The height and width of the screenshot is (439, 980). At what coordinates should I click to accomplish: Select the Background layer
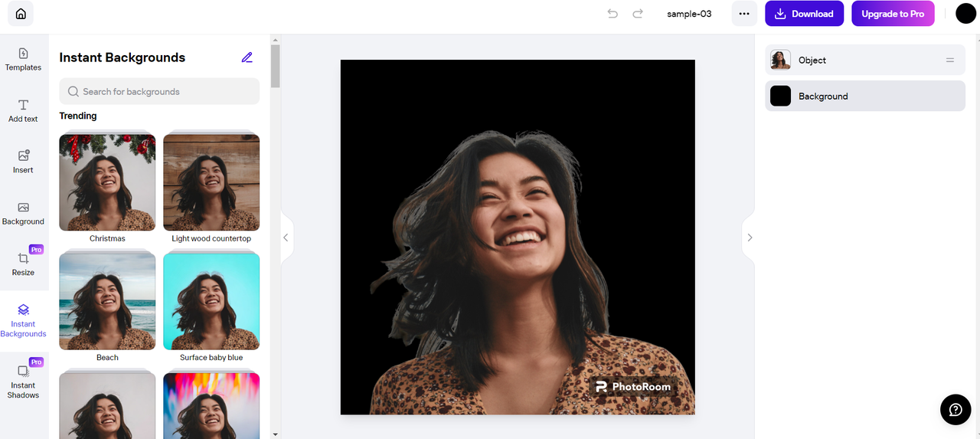[865, 96]
